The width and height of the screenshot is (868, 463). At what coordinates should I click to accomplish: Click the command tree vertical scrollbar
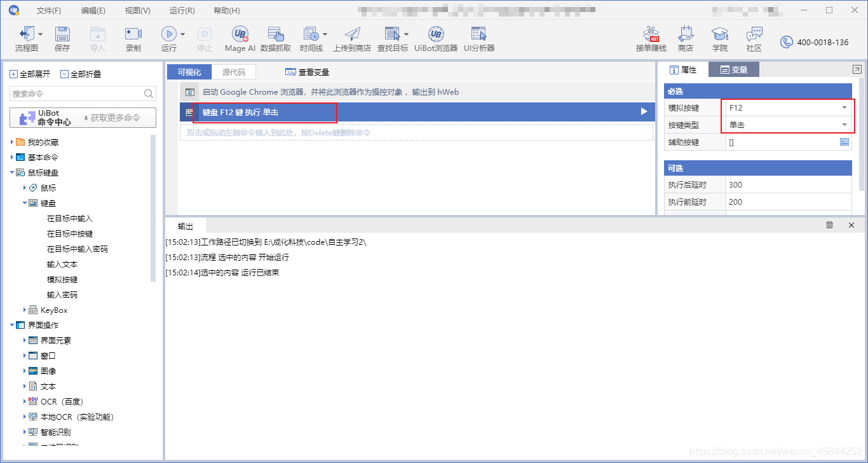[153, 207]
